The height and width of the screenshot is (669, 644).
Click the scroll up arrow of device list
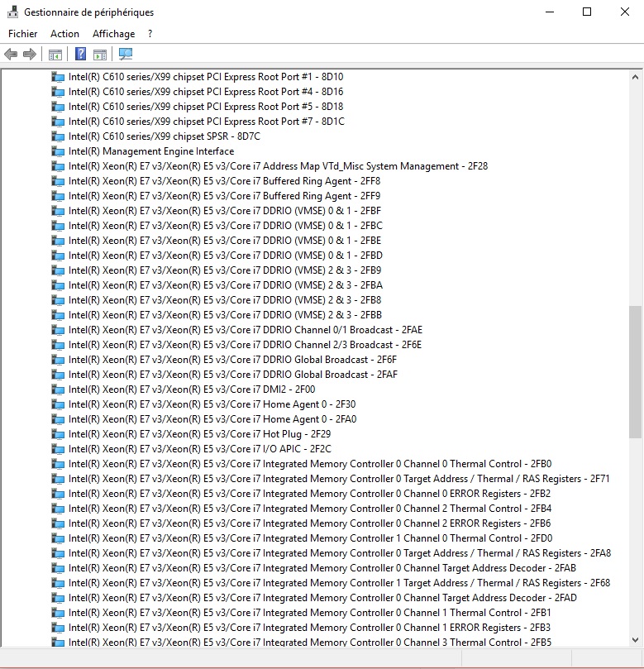[x=635, y=77]
